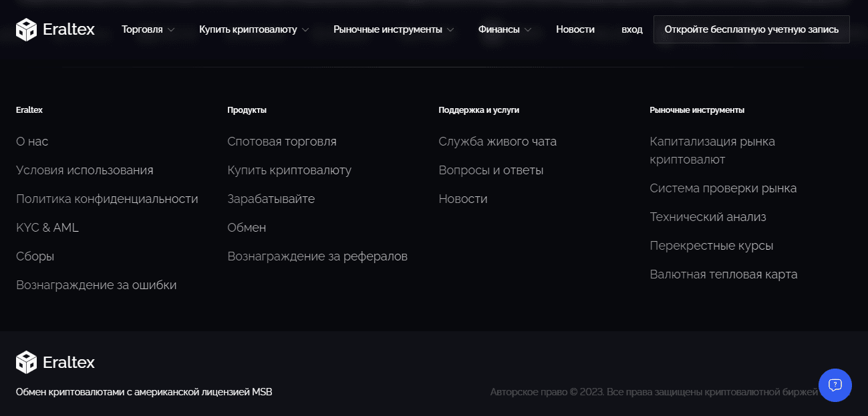Select Спотовая торговля in the footer
This screenshot has height=416, width=868.
click(281, 142)
